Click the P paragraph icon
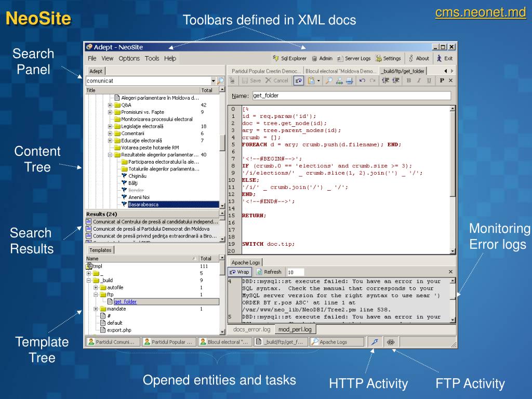 (442, 81)
